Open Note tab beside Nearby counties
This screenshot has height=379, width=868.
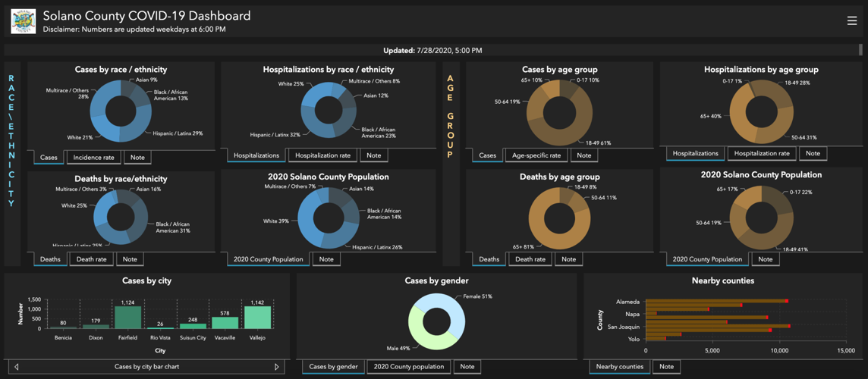click(x=666, y=367)
